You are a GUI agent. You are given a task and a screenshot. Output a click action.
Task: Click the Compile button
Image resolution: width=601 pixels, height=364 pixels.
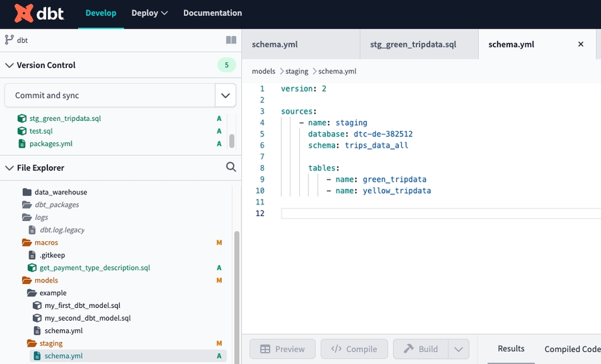(x=354, y=349)
